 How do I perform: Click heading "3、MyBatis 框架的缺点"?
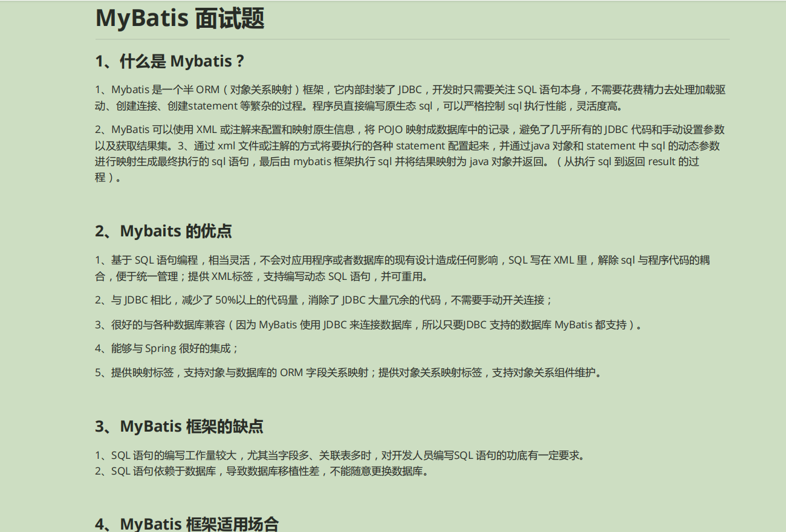pos(179,426)
